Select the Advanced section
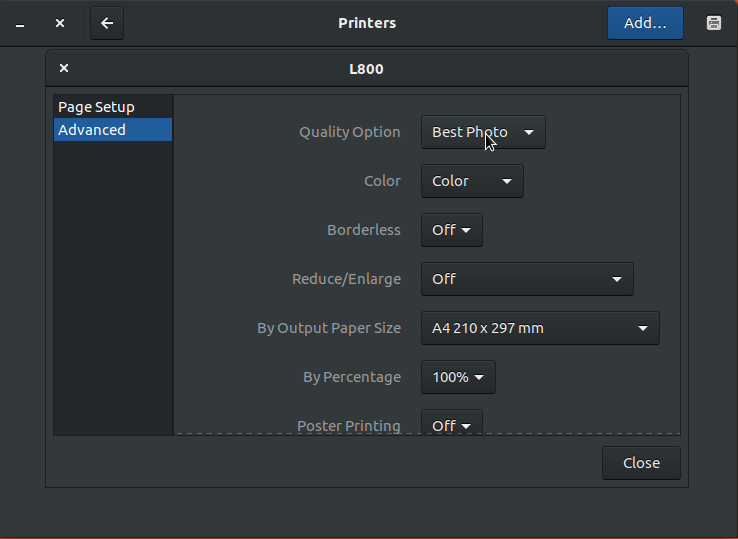The image size is (738, 539). click(x=113, y=129)
